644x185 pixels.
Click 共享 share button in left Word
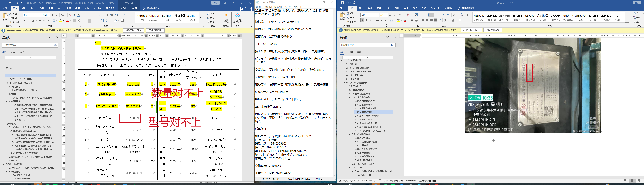pyautogui.click(x=246, y=8)
